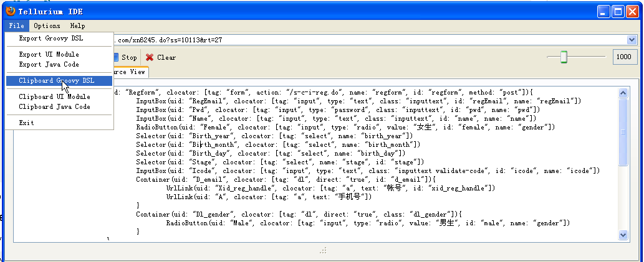
Task: Click the Selector "Birth_day" line
Action: 271,153
